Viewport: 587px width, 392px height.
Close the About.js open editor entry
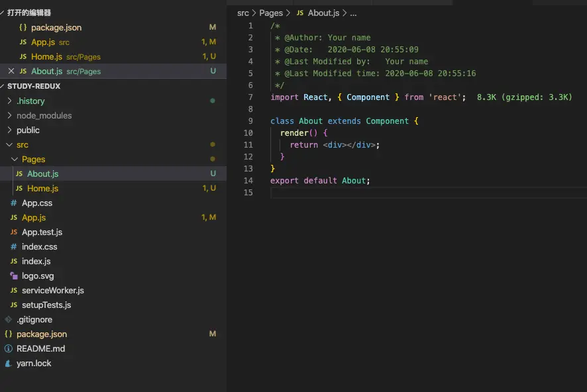(x=11, y=71)
